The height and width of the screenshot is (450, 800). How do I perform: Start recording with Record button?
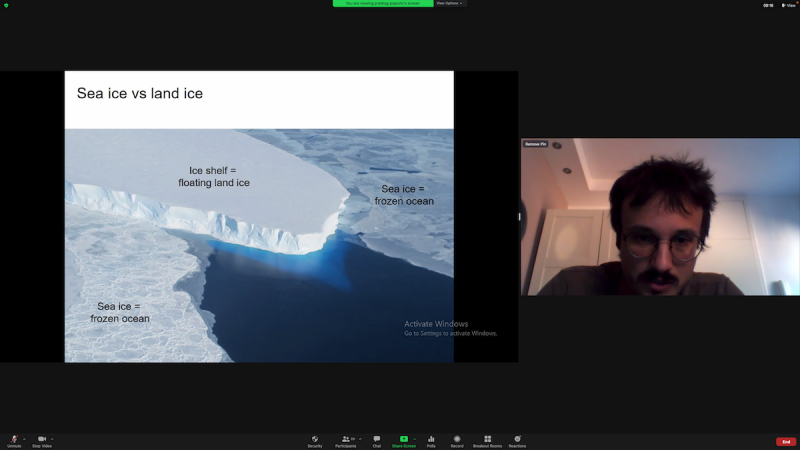coord(457,440)
